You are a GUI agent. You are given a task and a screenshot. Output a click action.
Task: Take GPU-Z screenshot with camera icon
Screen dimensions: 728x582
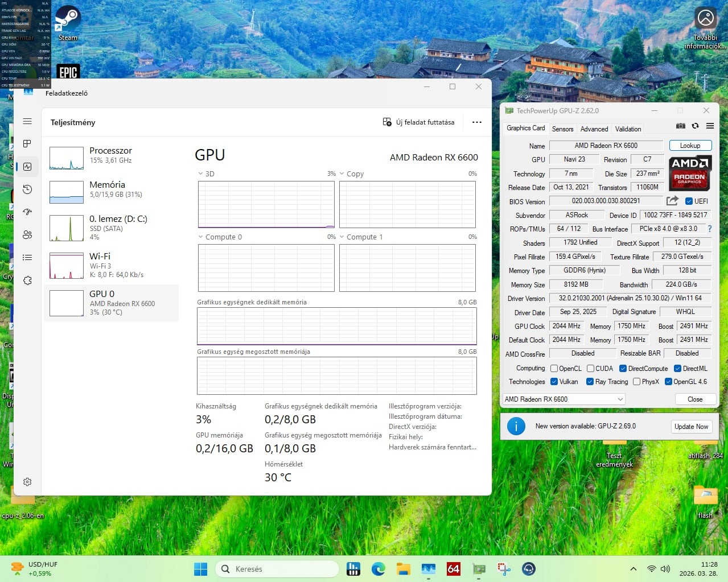[x=680, y=126]
